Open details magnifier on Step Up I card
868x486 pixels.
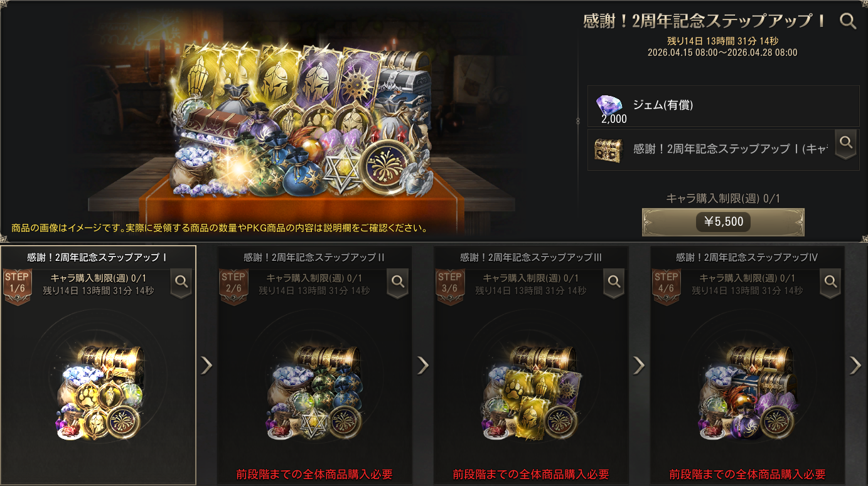181,283
